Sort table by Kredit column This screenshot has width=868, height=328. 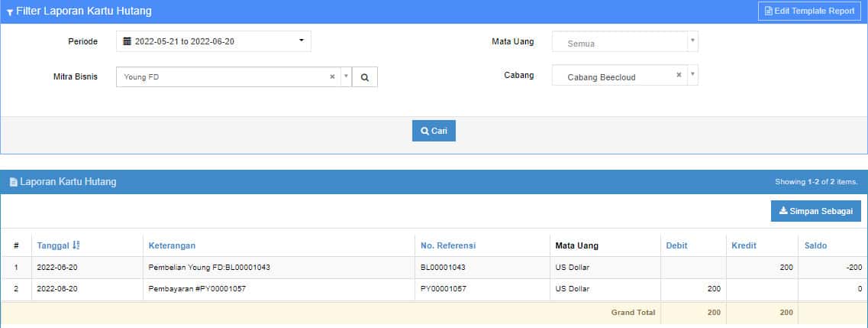744,245
